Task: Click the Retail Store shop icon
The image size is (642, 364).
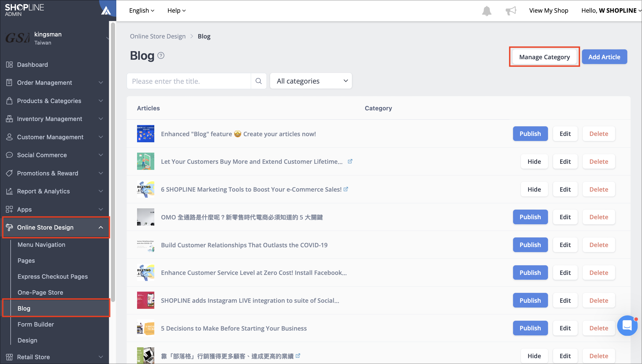Action: click(9, 357)
